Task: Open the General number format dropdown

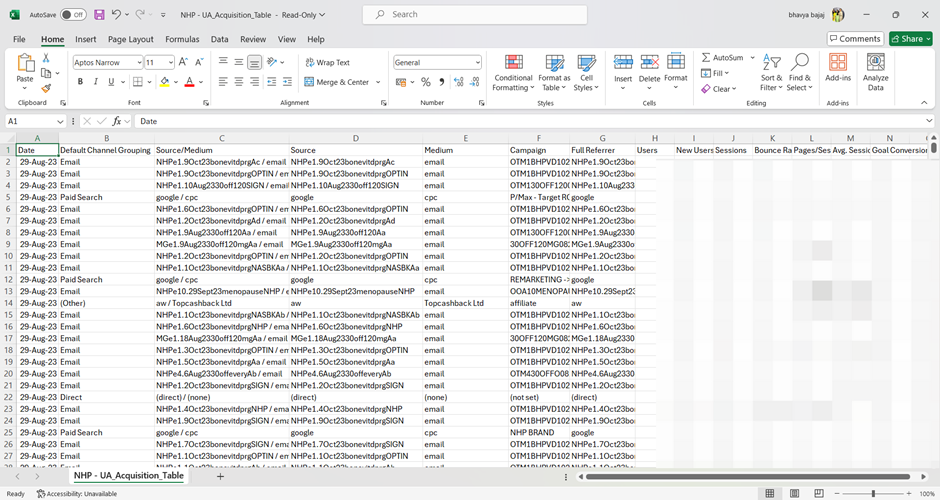Action: coord(477,62)
